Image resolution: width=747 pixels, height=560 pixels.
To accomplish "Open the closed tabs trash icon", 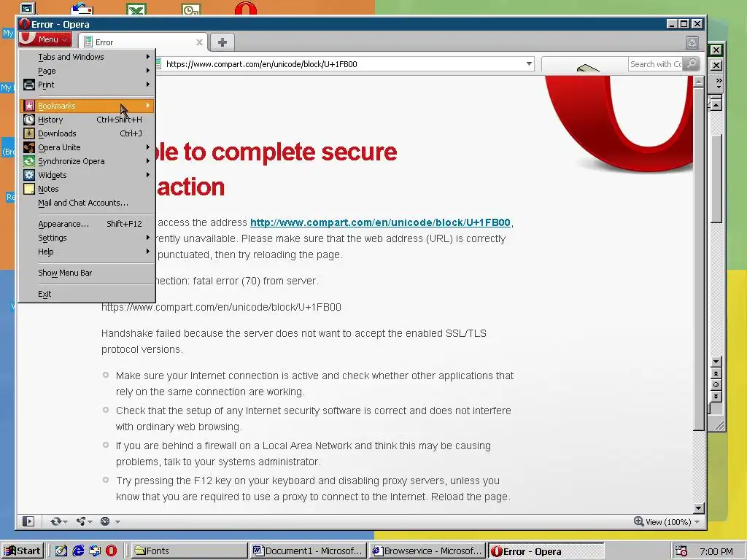I will coord(692,43).
